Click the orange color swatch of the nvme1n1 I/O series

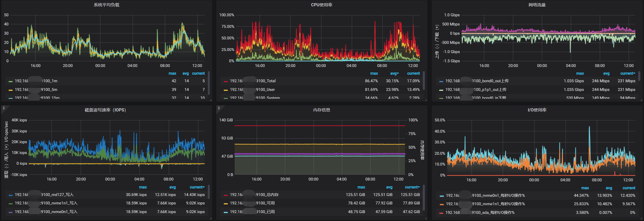[x=441, y=204]
